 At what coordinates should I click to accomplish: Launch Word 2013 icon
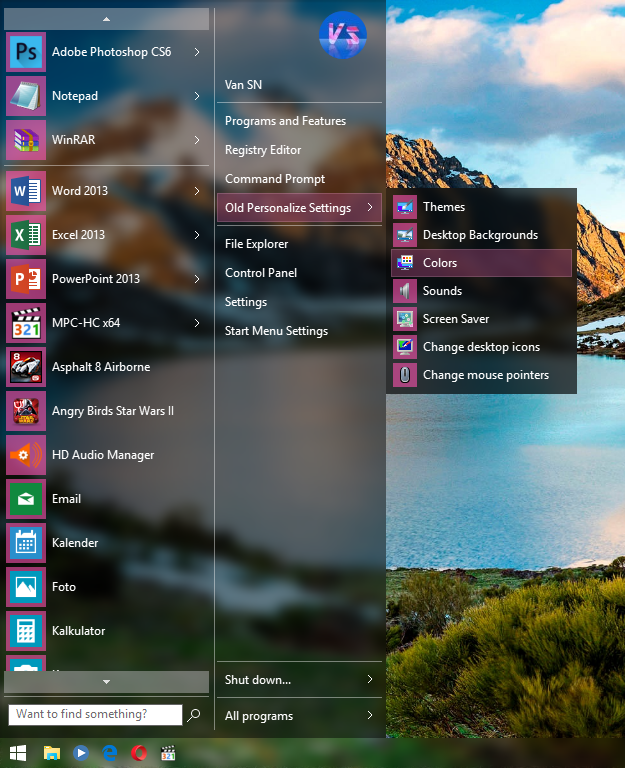26,191
